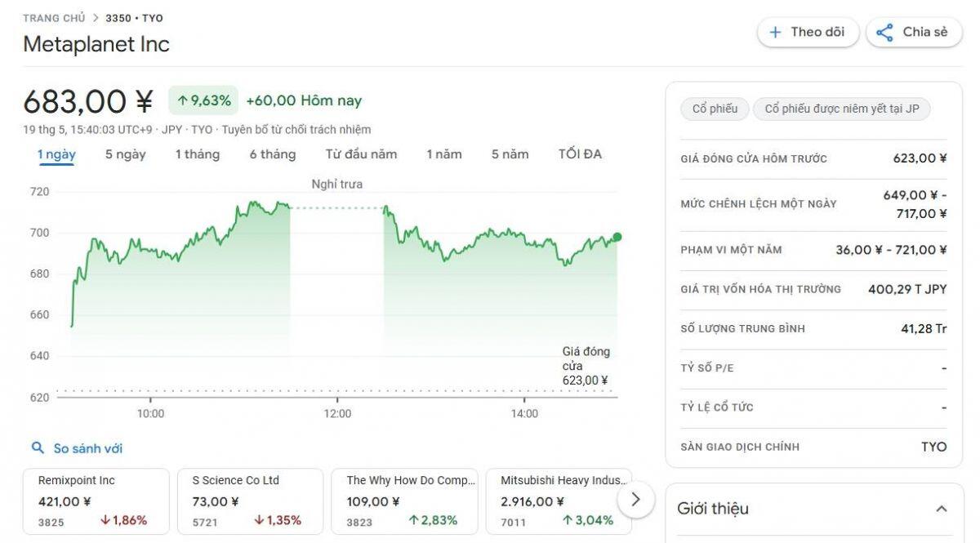
Task: Show the TỐI ĐA chart range
Action: click(x=581, y=154)
